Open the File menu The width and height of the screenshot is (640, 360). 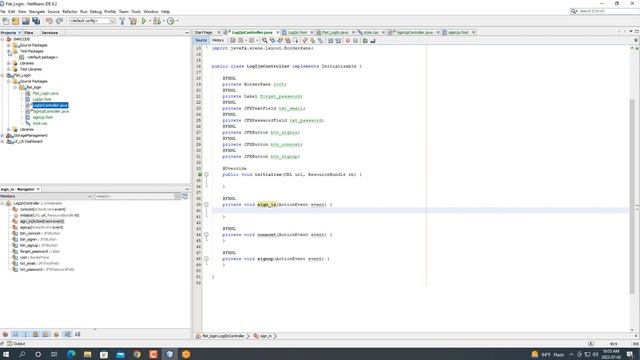(3, 11)
